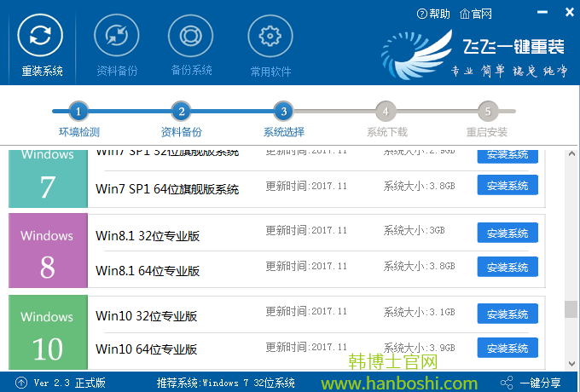Install Win10 64位专业版 system
Viewport: 580px width, 392px height.
[x=507, y=348]
